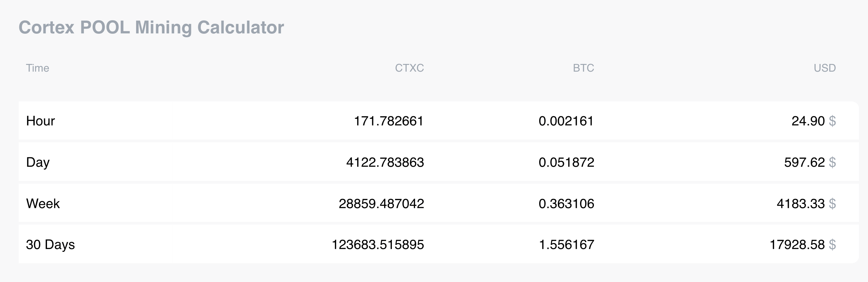The height and width of the screenshot is (282, 868).
Task: Select the Week row label
Action: pos(43,204)
